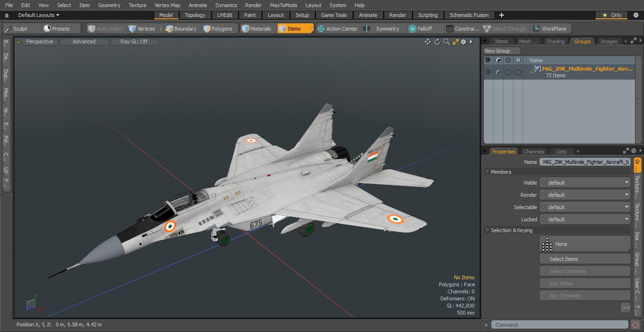Switch to the Images panel tab

point(609,41)
